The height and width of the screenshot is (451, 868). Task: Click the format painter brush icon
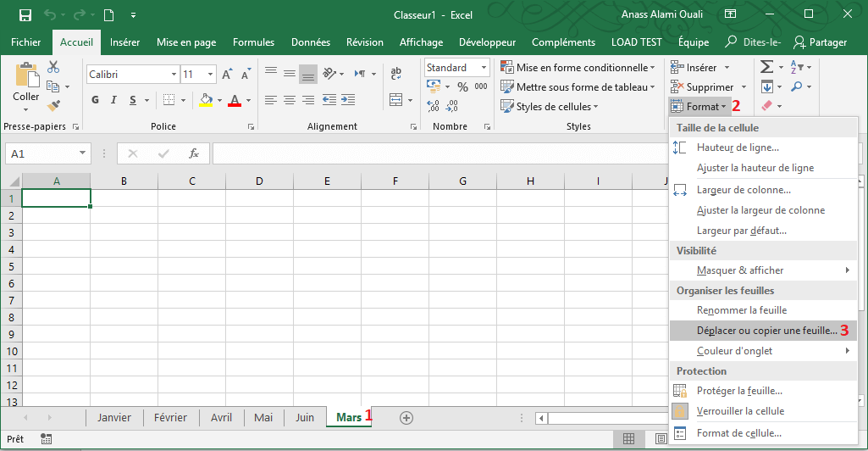click(x=53, y=106)
